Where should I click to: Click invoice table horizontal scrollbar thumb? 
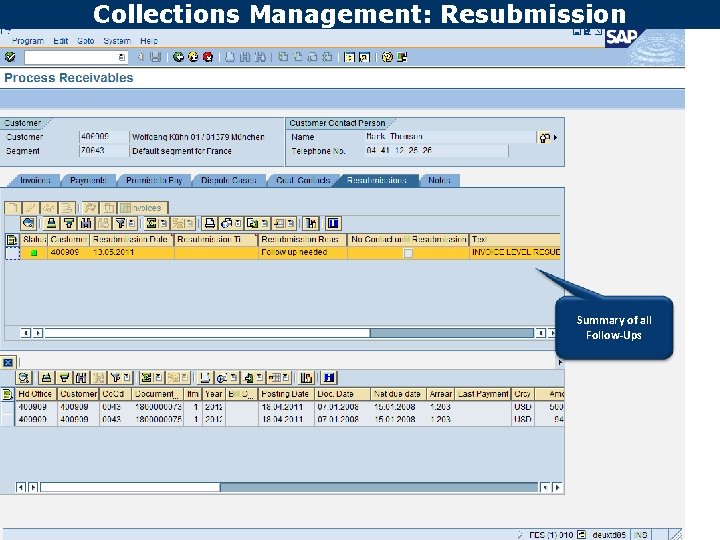click(x=130, y=487)
